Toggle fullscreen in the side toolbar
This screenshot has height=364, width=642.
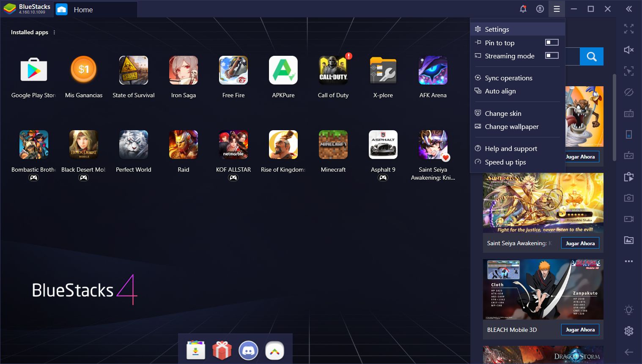point(629,29)
